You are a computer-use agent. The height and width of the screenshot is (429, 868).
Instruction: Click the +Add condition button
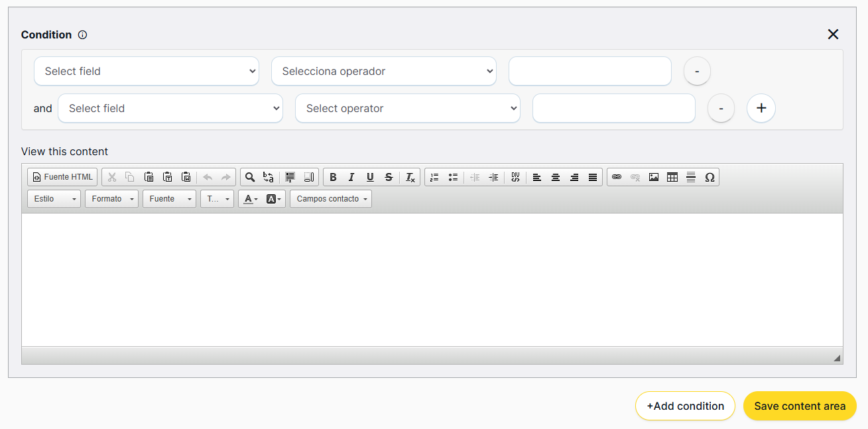[x=685, y=406]
